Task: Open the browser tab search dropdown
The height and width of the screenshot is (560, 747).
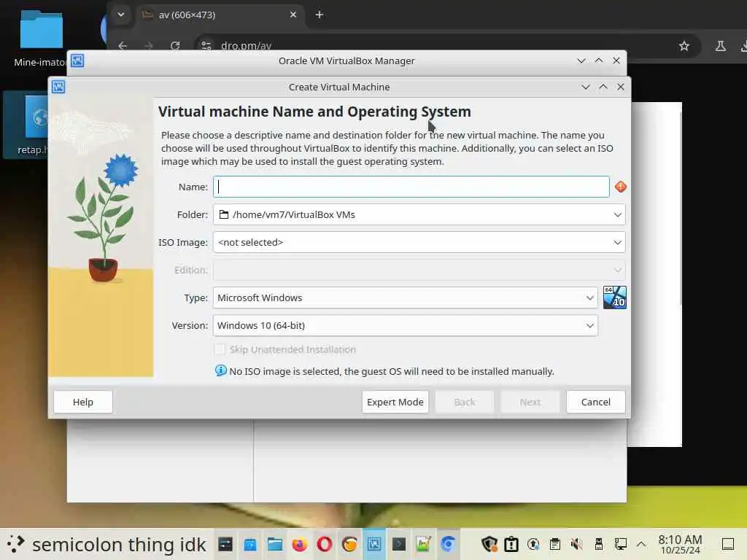Action: [x=121, y=15]
